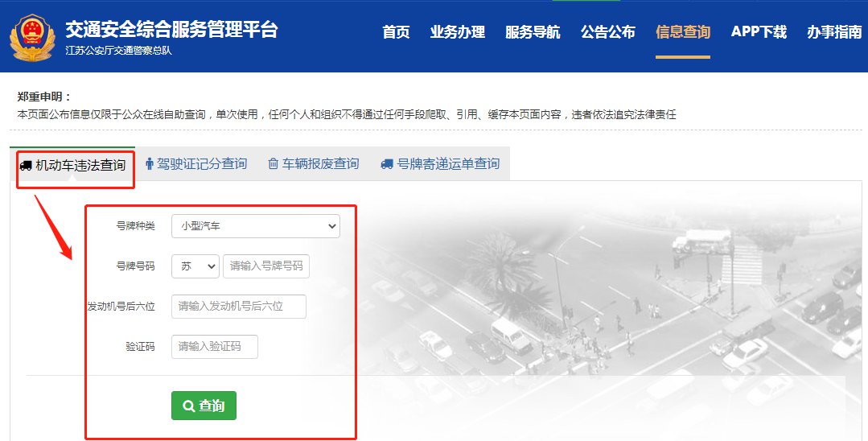Click the disclaimer sentence starting 本页面公布信息
The height and width of the screenshot is (441, 868).
coord(347,115)
